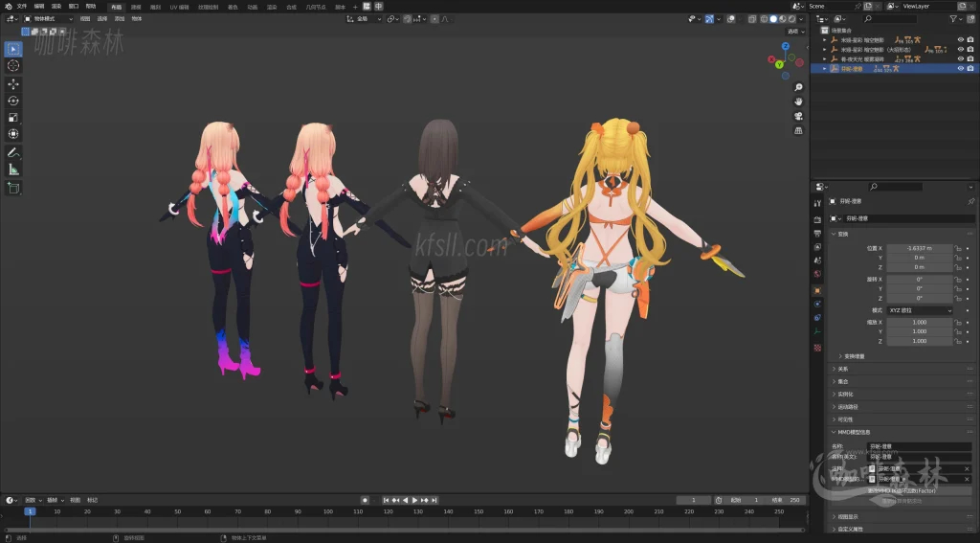The width and height of the screenshot is (980, 543).
Task: Expand the delta transform (变换增量) subpanel
Action: 840,356
